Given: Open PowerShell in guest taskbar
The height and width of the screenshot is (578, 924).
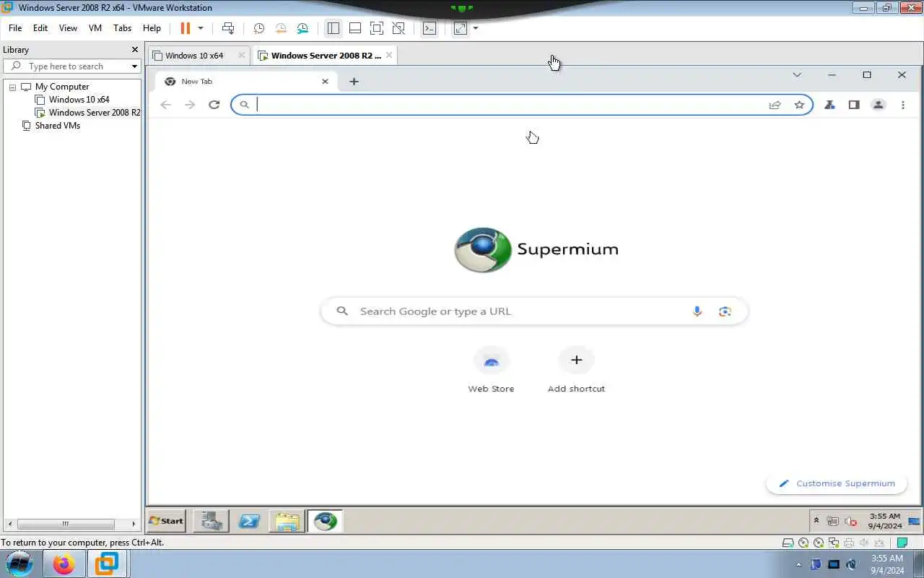Looking at the screenshot, I should pos(249,521).
